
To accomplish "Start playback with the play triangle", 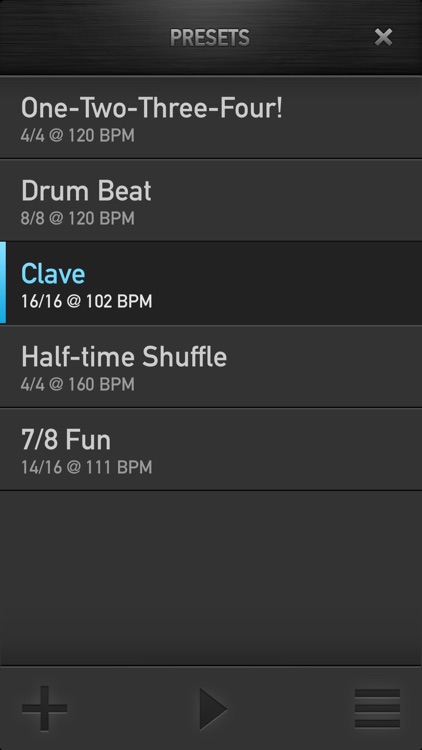I will click(213, 709).
